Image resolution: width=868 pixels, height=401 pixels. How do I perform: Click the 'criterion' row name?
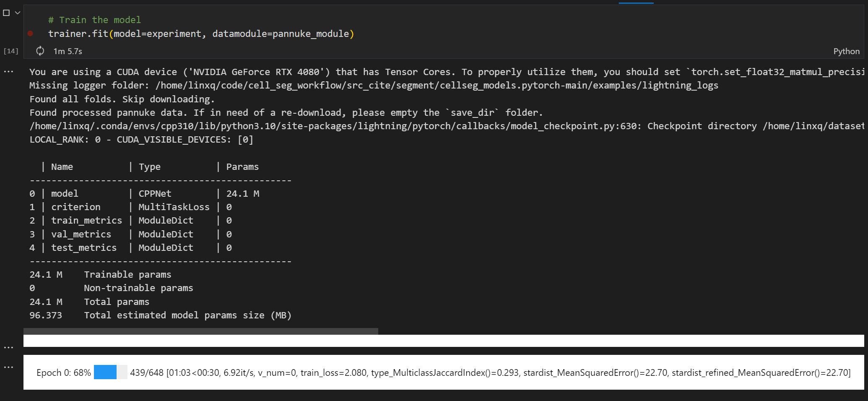[75, 207]
